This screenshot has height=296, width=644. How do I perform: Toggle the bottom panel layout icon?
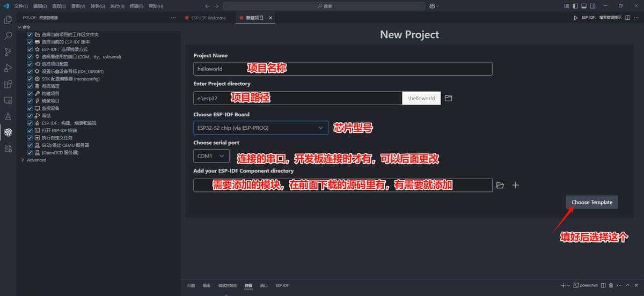[584, 6]
